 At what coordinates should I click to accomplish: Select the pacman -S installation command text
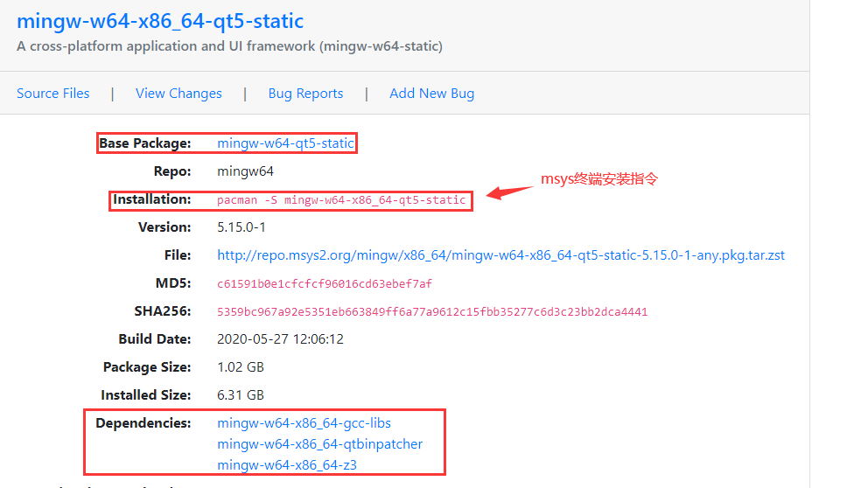[x=341, y=200]
